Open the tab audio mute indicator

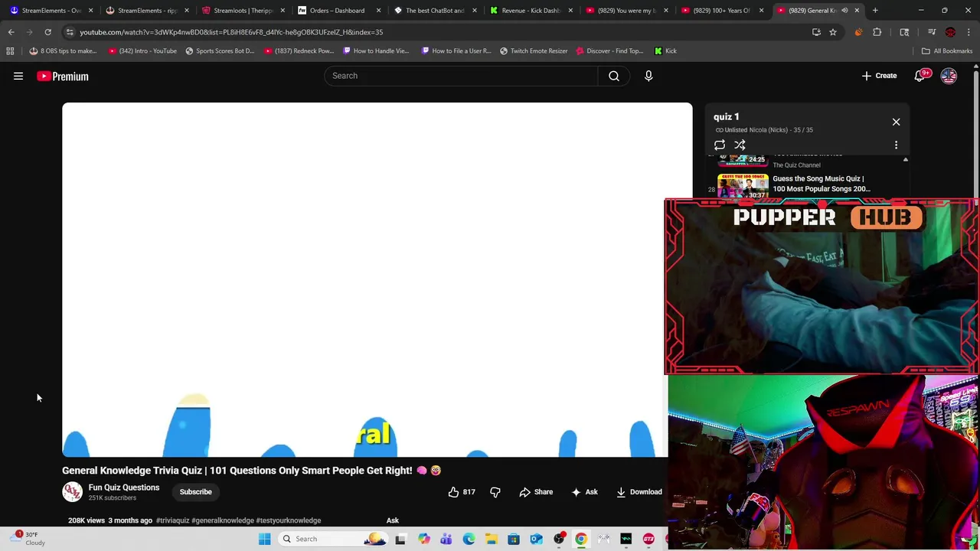pyautogui.click(x=844, y=11)
